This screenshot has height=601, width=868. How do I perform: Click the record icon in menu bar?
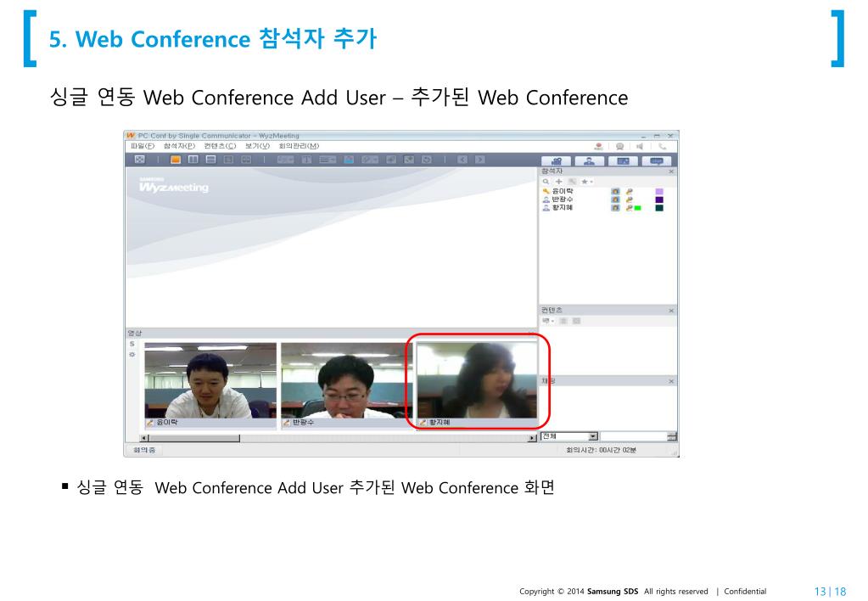(x=598, y=147)
